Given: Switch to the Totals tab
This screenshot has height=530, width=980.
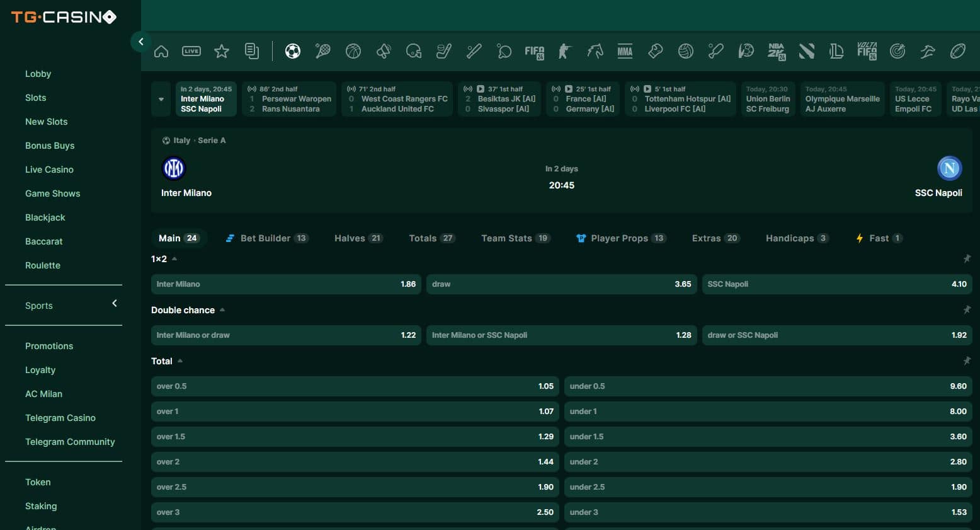Looking at the screenshot, I should pos(431,238).
